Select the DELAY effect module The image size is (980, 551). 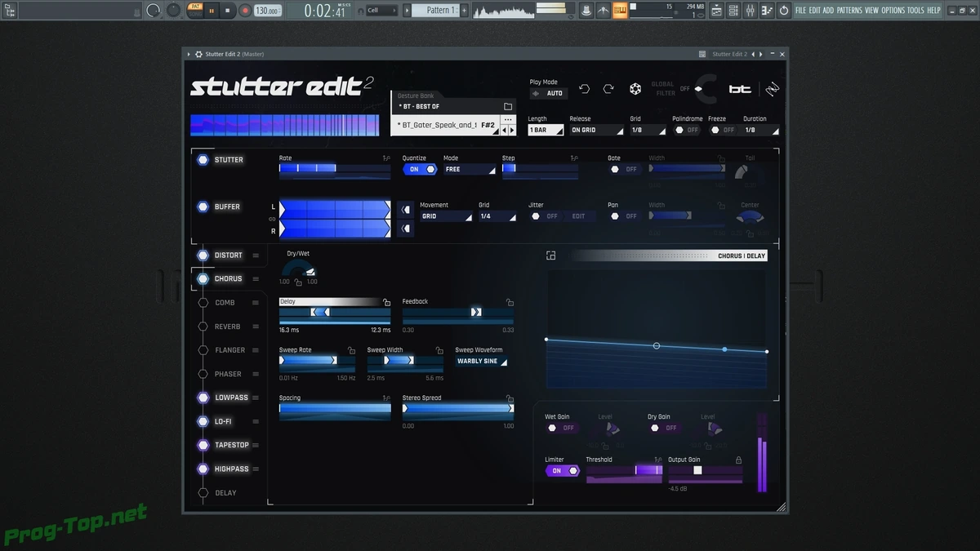225,493
